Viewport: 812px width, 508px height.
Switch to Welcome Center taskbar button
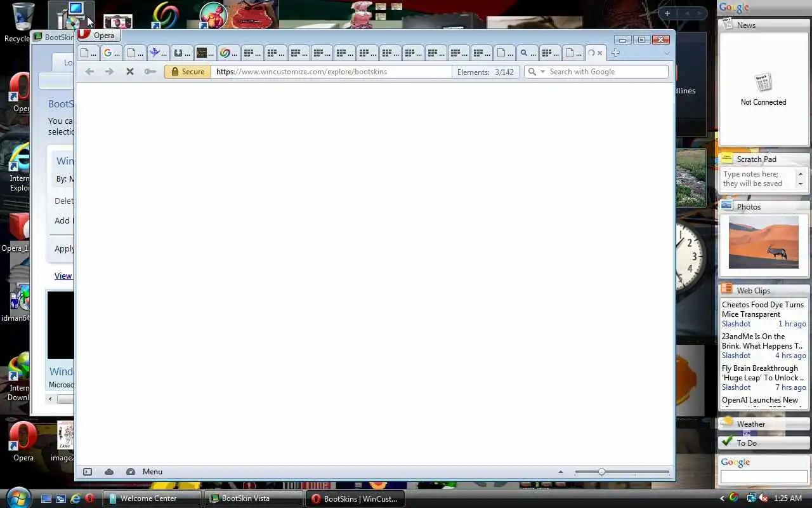(x=152, y=498)
